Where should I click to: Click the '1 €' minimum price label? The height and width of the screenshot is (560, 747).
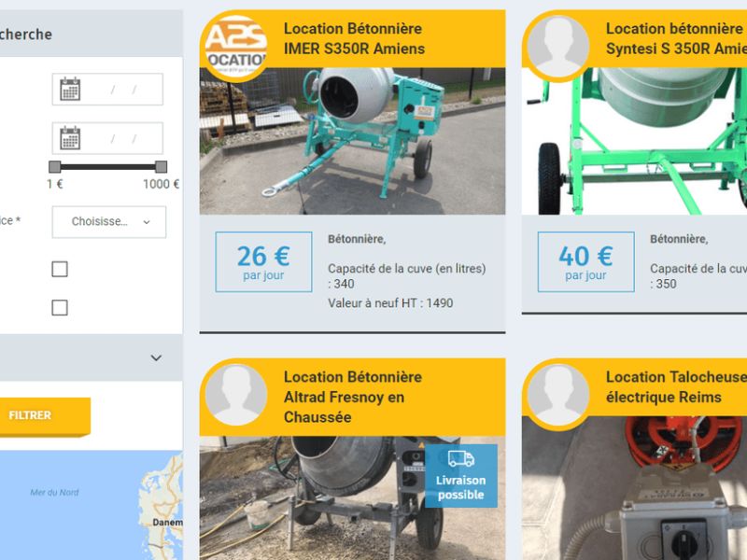point(55,184)
